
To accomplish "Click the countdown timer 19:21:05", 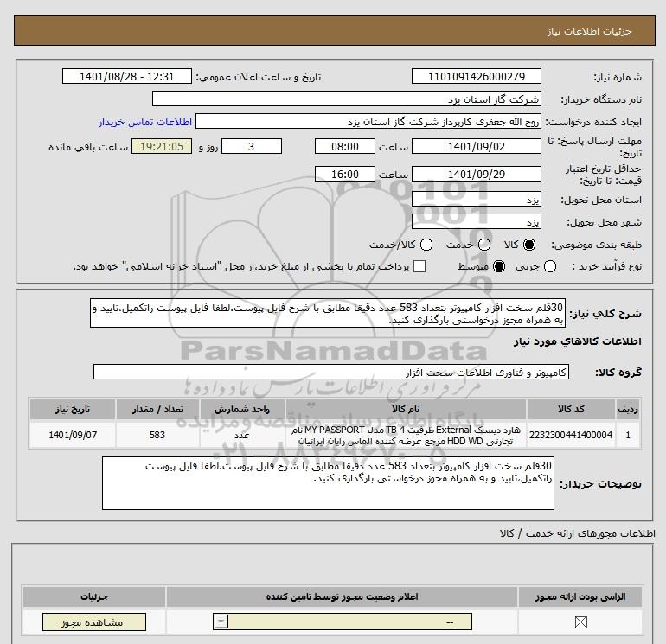I will 162,146.
